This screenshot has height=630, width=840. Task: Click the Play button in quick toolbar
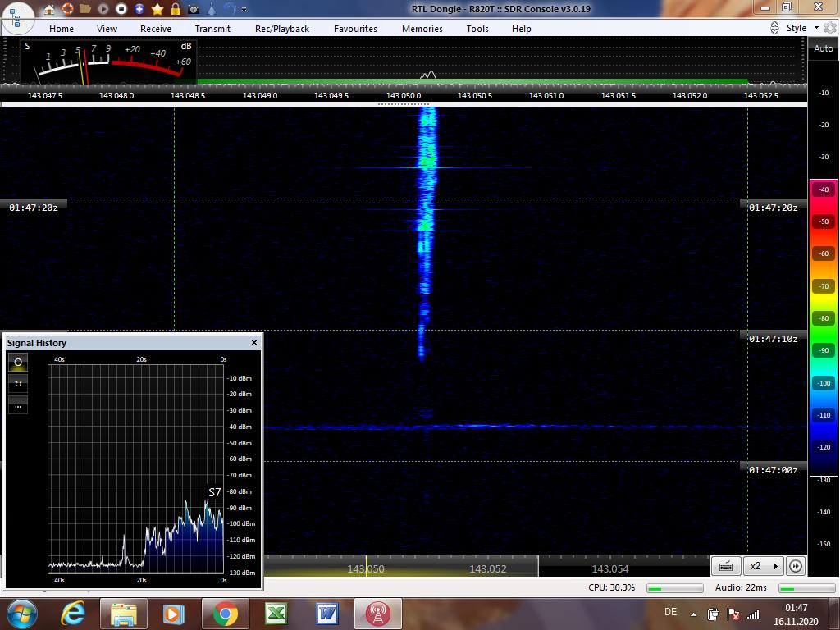[103, 8]
